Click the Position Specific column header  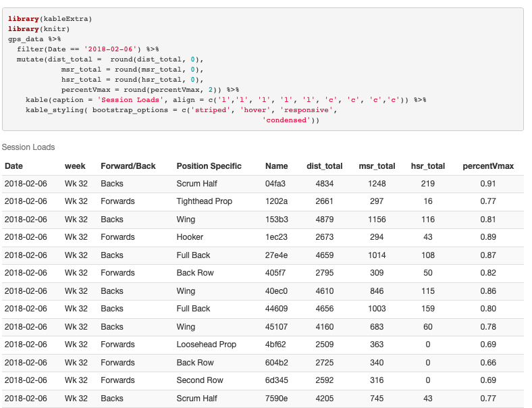pos(210,165)
